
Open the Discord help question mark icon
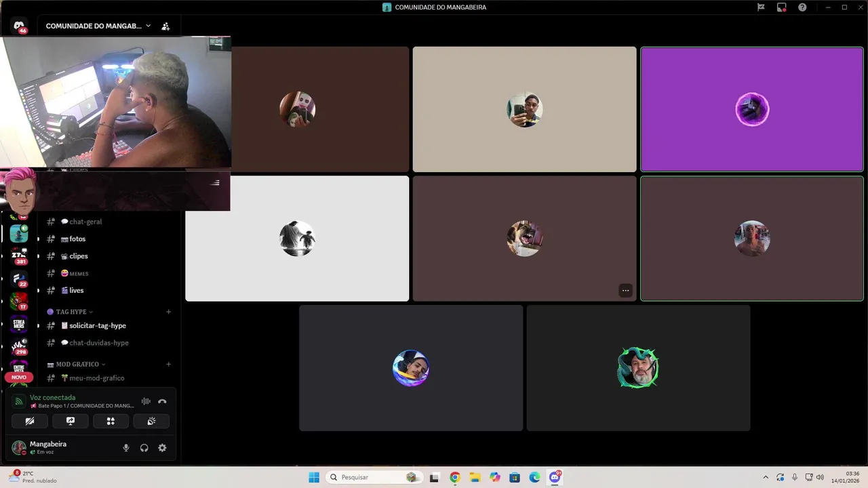click(802, 7)
